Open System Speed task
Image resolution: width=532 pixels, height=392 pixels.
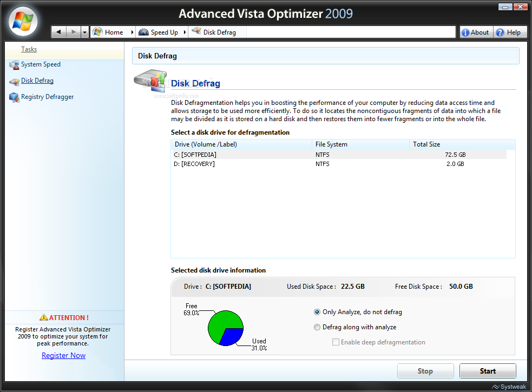click(41, 64)
